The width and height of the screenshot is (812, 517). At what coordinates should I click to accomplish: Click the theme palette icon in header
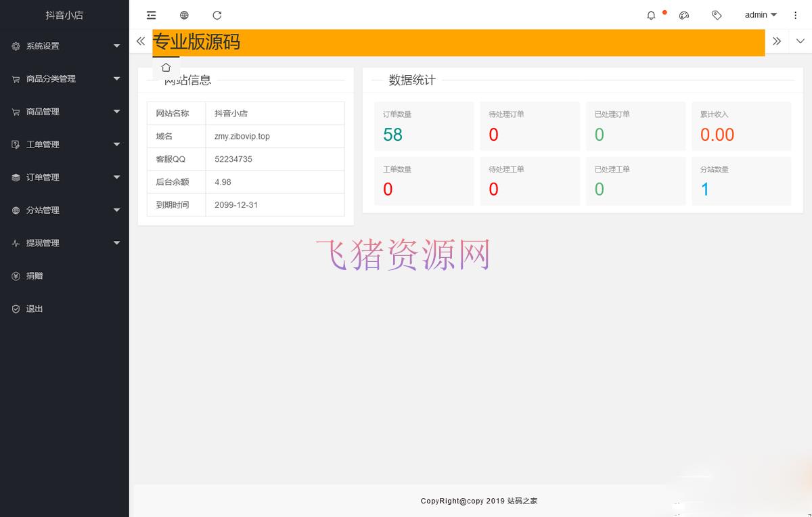[x=684, y=15]
